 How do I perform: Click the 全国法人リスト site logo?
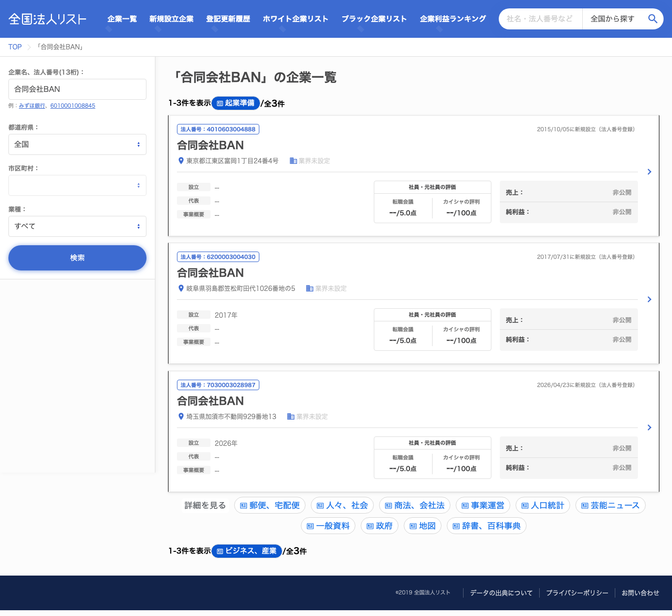47,19
